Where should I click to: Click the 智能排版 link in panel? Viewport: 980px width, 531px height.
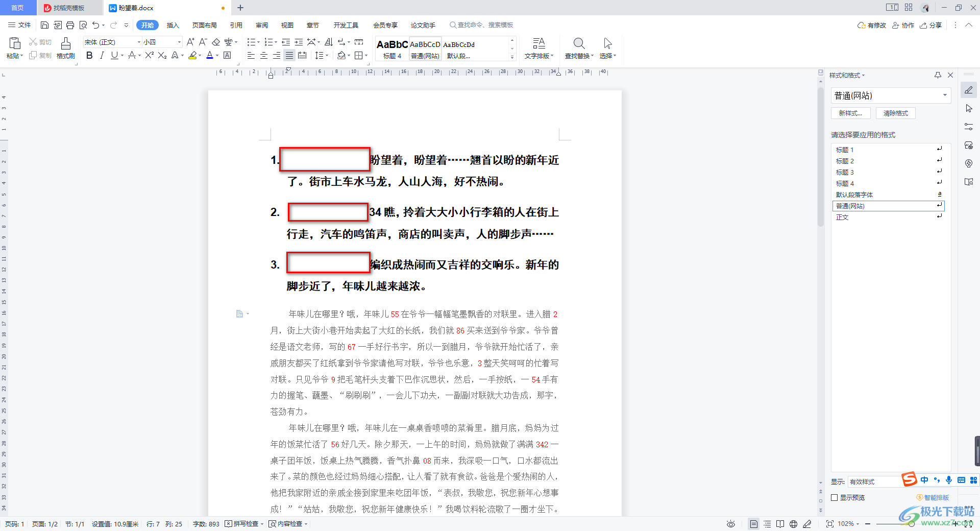pos(933,497)
